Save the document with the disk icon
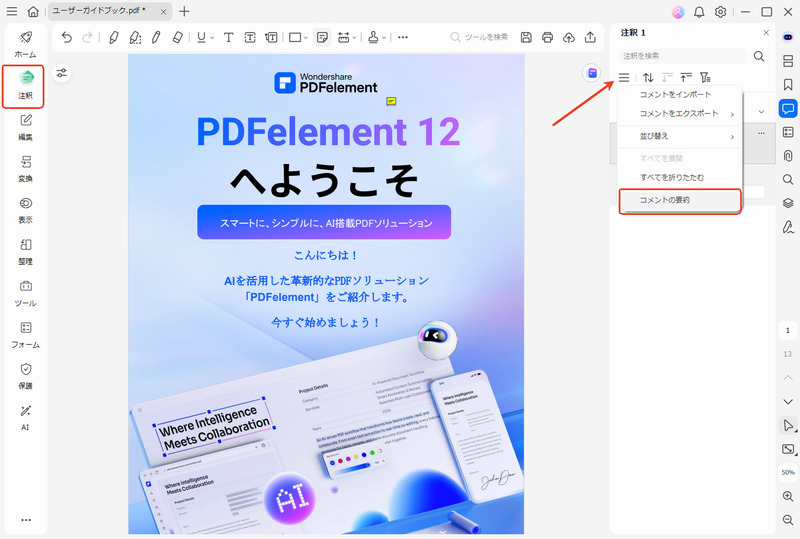Screen dimensions: 800x539 (x=526, y=37)
